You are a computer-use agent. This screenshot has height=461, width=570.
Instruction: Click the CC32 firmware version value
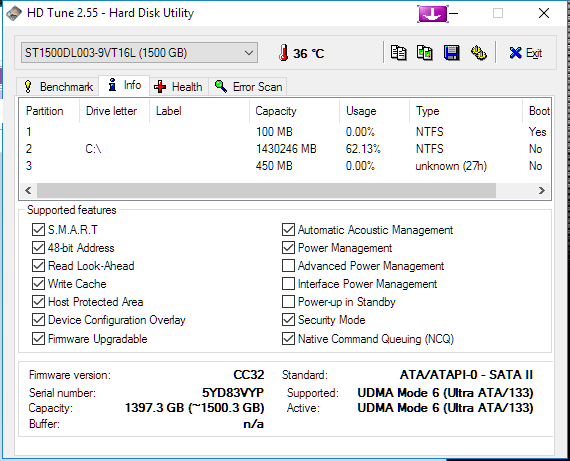249,375
